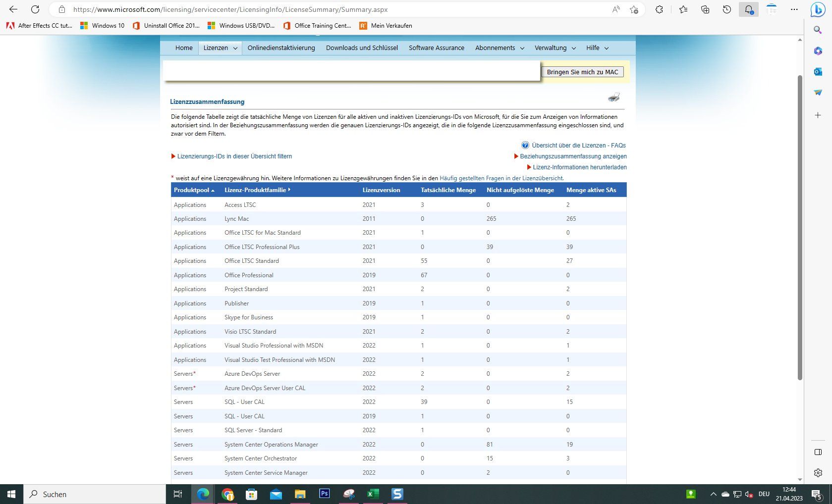
Task: Launch Excel from the taskbar
Action: click(373, 494)
